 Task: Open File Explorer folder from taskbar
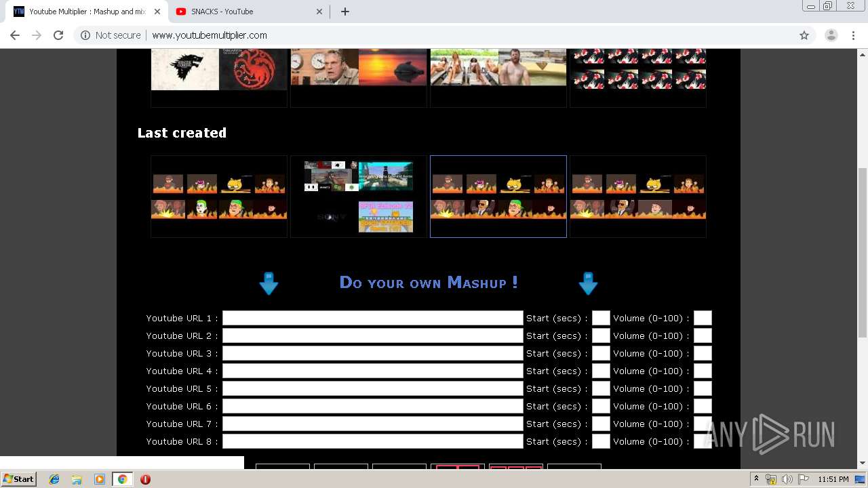tap(77, 479)
